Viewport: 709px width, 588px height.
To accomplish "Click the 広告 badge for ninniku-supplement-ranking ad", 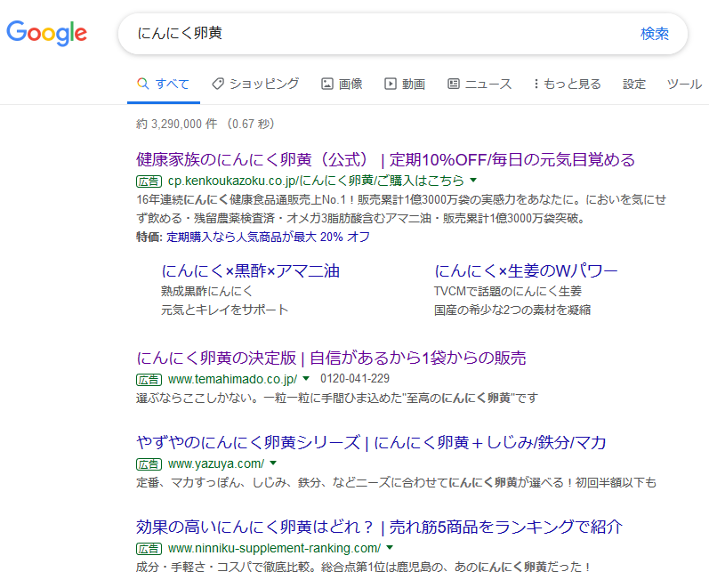I will tap(149, 549).
